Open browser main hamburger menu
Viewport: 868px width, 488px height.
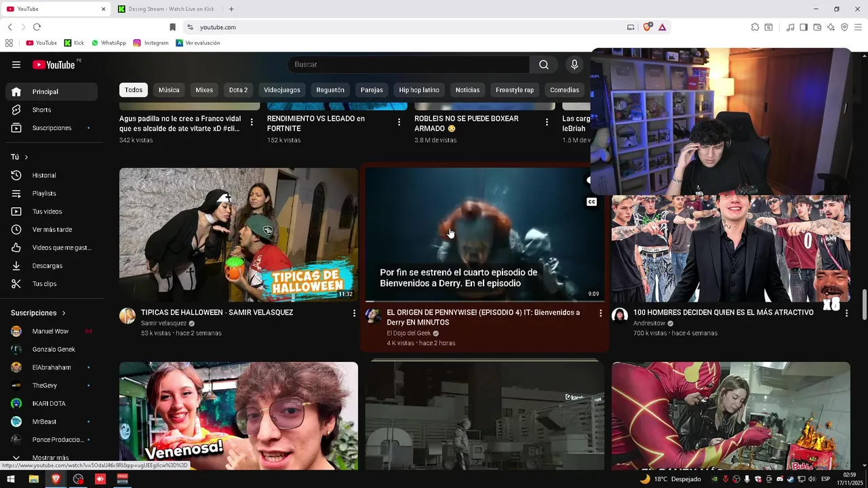[858, 27]
